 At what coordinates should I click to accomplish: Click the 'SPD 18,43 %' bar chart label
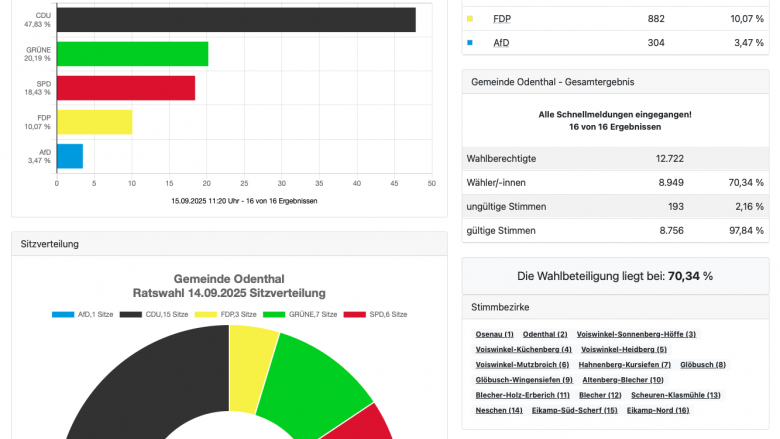pos(38,88)
